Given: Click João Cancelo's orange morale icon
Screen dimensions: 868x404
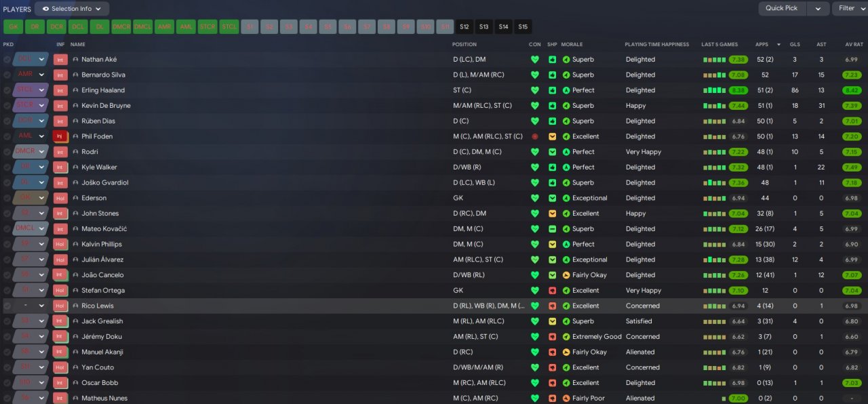Looking at the screenshot, I should (x=566, y=275).
